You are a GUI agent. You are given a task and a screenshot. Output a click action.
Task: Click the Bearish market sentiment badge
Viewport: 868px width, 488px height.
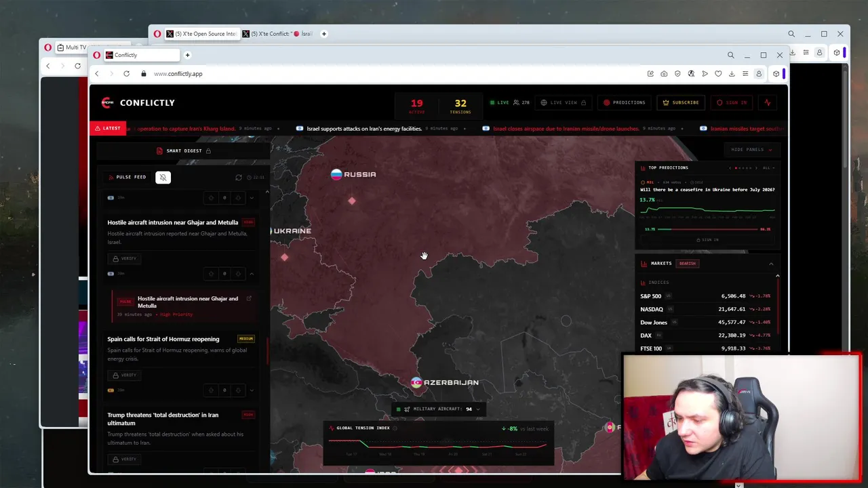[687, 264]
